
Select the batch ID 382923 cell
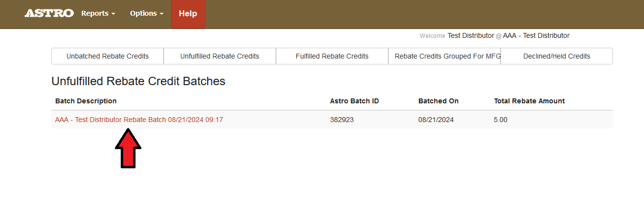(342, 120)
